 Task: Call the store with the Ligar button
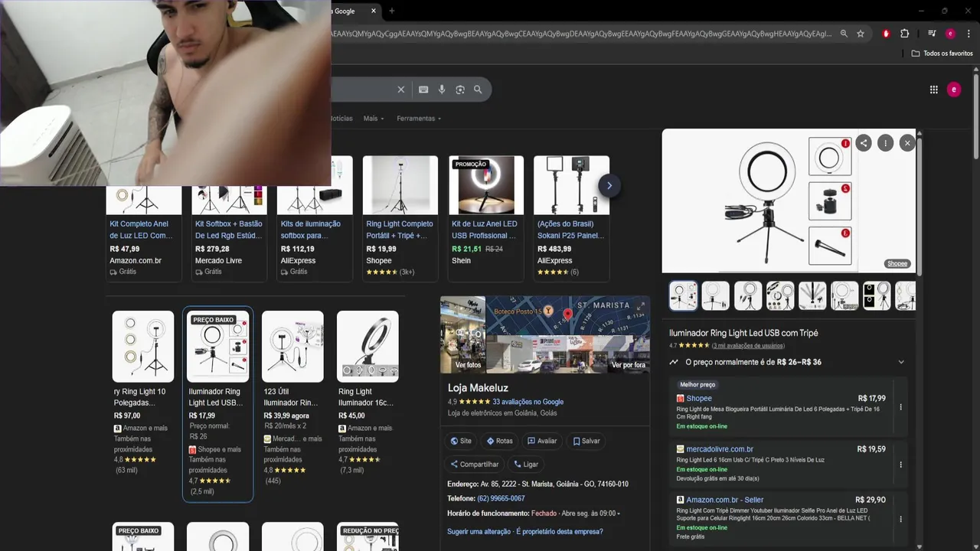(525, 464)
